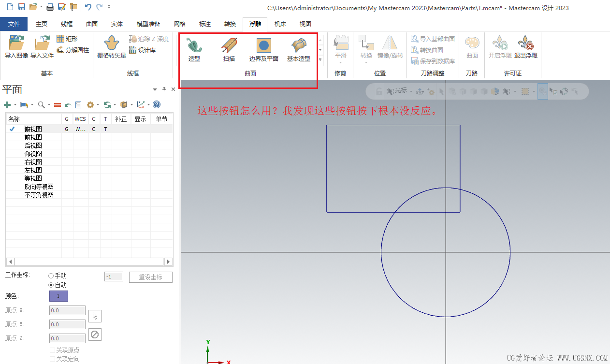
Task: Click the WCS column header
Action: coord(80,119)
